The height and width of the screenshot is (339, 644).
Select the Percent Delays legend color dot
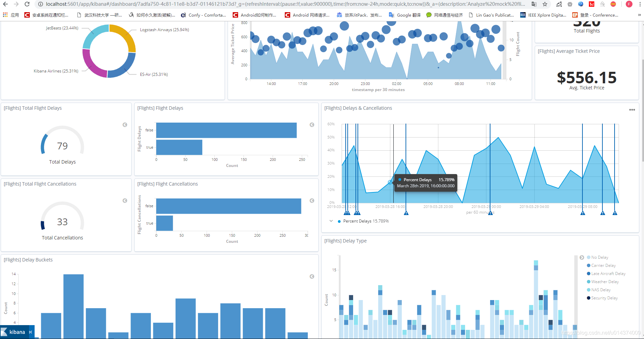339,221
